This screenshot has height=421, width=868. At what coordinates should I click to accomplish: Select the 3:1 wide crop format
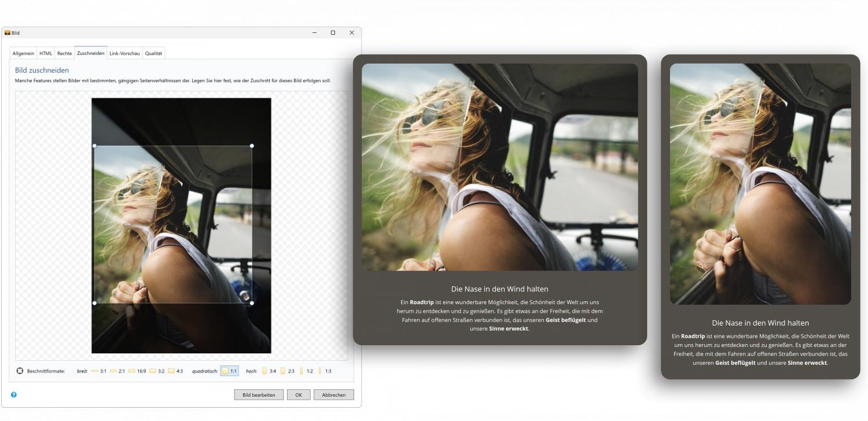click(x=99, y=371)
